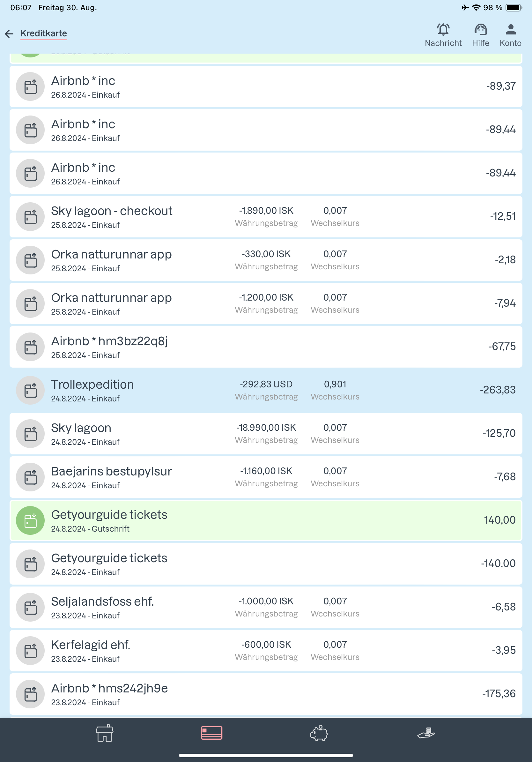This screenshot has width=532, height=762.
Task: Click the -1.160,00 ISK currency amount
Action: pyautogui.click(x=266, y=471)
